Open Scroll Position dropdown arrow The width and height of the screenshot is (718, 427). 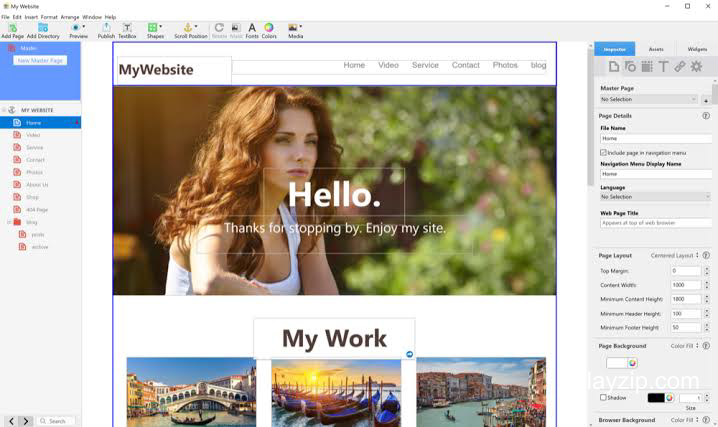pos(196,27)
